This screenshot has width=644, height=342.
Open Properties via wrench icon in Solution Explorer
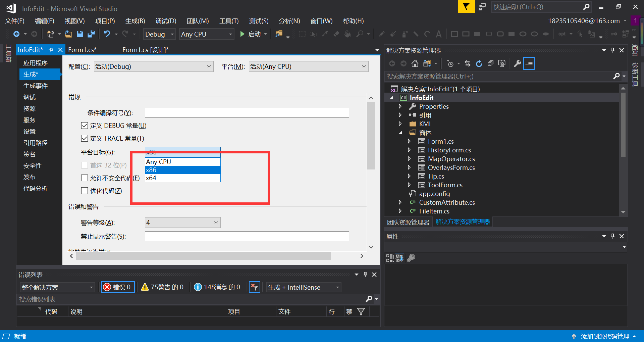pyautogui.click(x=518, y=63)
